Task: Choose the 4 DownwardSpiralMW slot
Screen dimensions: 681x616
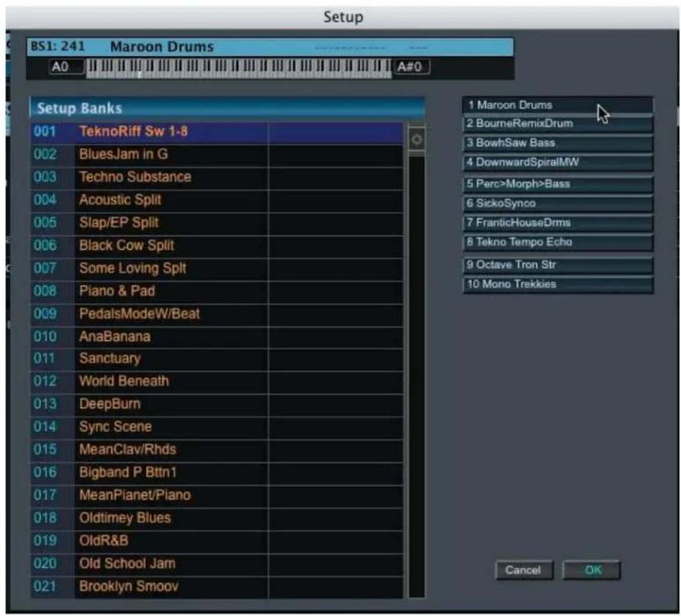Action: point(558,163)
